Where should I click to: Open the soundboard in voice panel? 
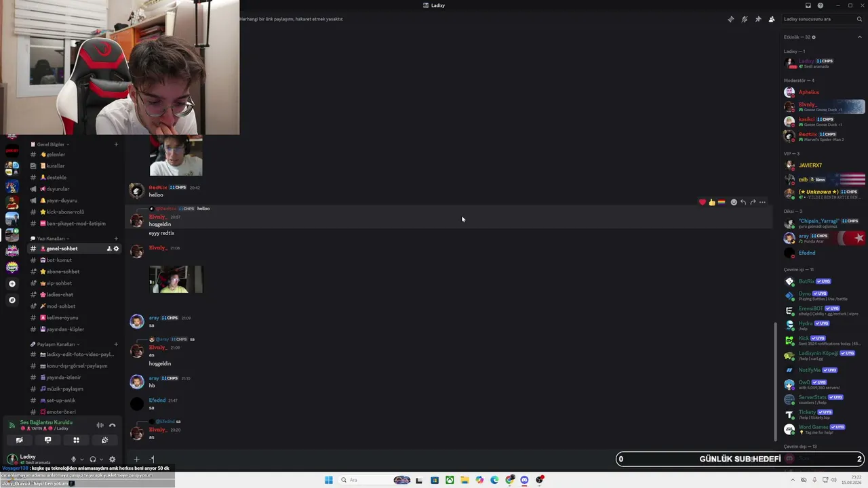click(x=104, y=440)
